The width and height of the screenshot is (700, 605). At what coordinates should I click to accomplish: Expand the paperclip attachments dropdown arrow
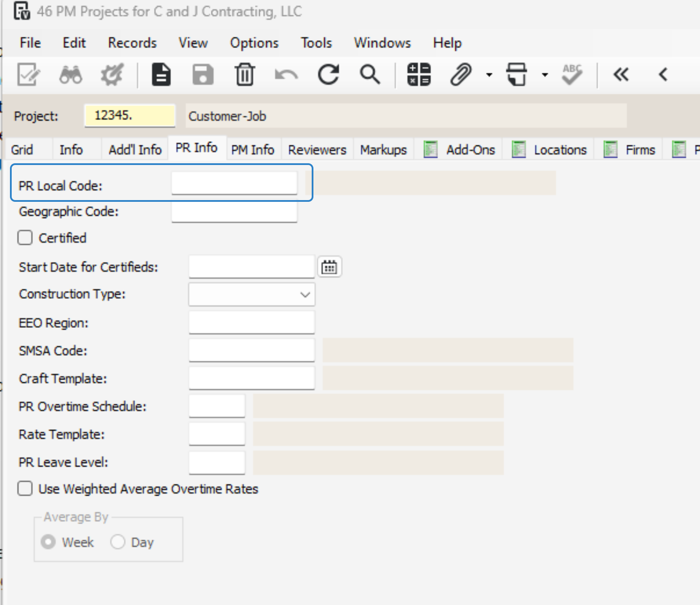click(489, 75)
